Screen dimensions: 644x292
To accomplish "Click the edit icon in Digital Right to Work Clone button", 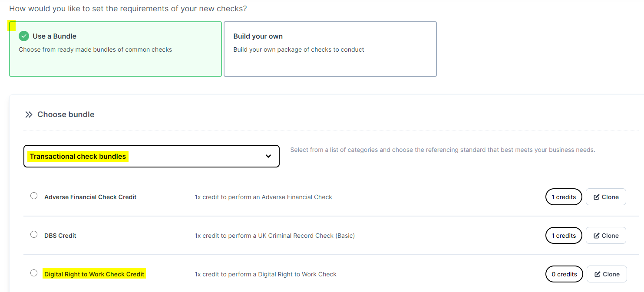I will coord(598,274).
